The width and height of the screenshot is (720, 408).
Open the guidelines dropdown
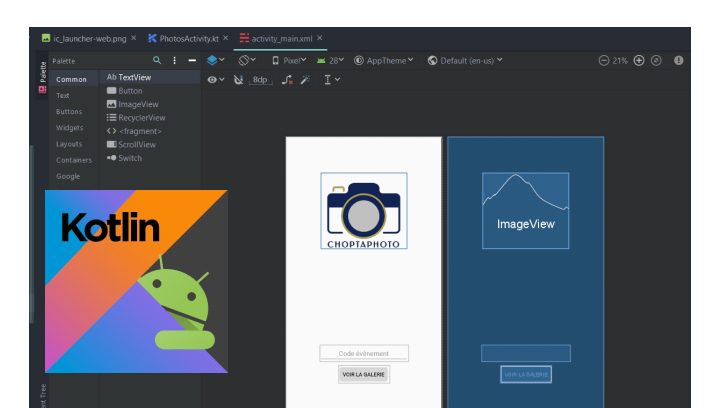(332, 80)
